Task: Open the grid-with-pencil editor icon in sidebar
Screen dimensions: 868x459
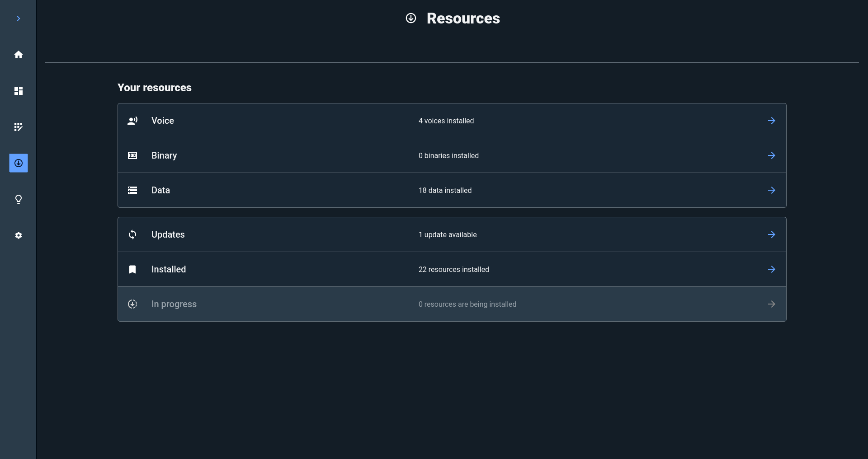Action: pyautogui.click(x=19, y=127)
